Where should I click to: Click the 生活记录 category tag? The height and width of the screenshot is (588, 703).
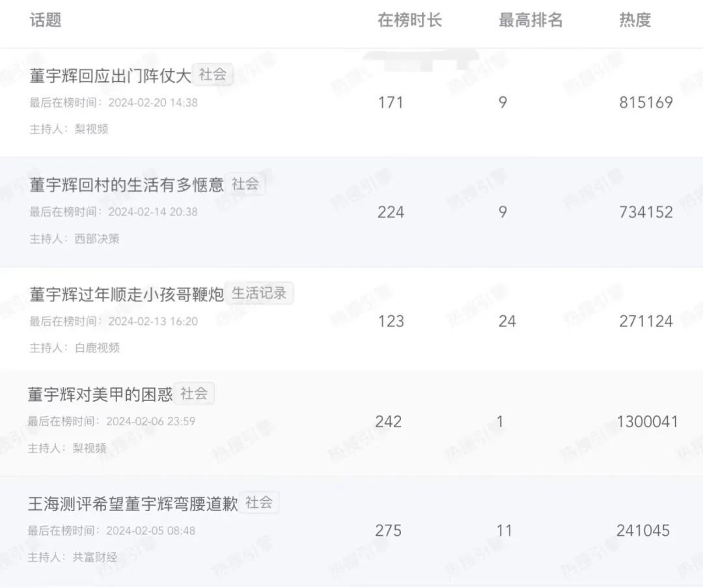click(259, 293)
